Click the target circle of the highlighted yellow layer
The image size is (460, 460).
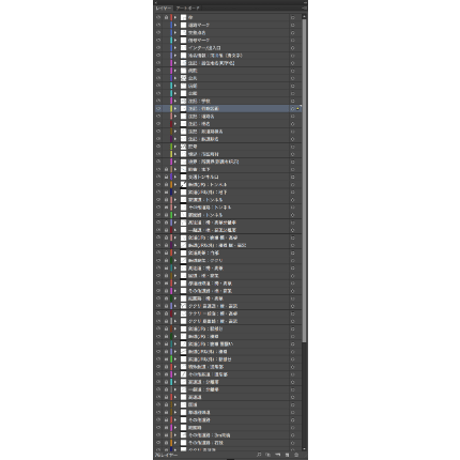(292, 109)
